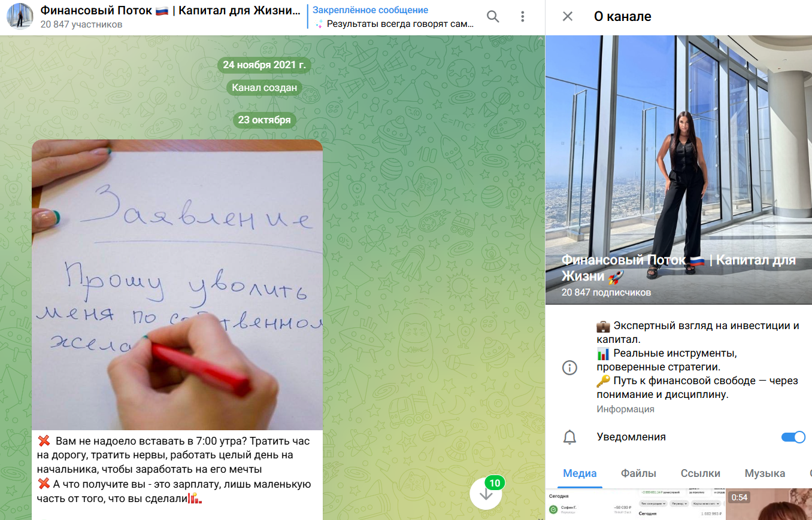Click the Закреплённое сообщение bar
This screenshot has height=520, width=812.
click(389, 16)
